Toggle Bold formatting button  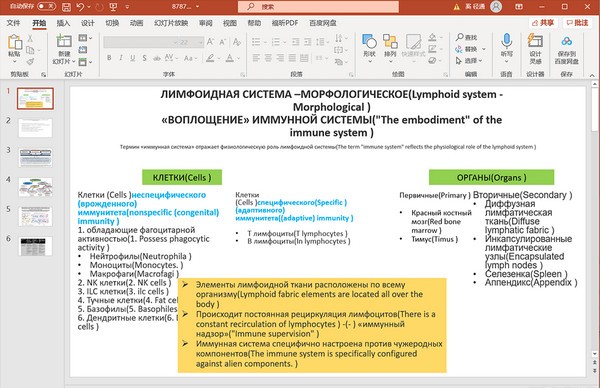(x=109, y=58)
